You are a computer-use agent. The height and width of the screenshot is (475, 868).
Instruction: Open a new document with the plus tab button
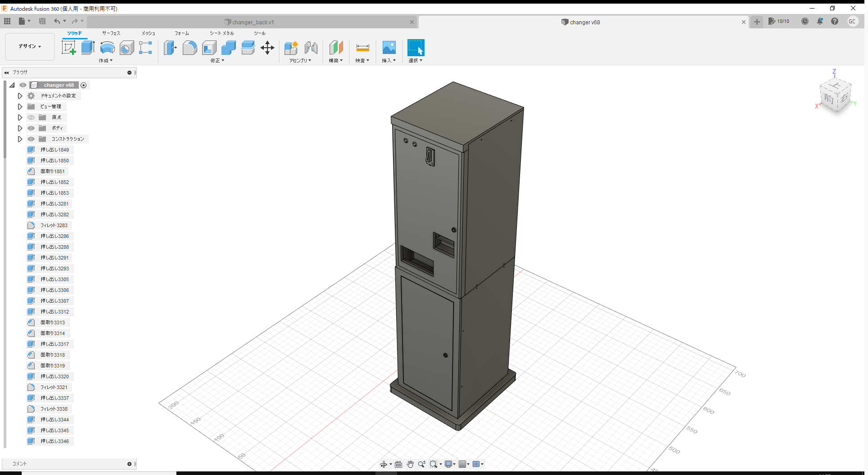[x=757, y=22]
